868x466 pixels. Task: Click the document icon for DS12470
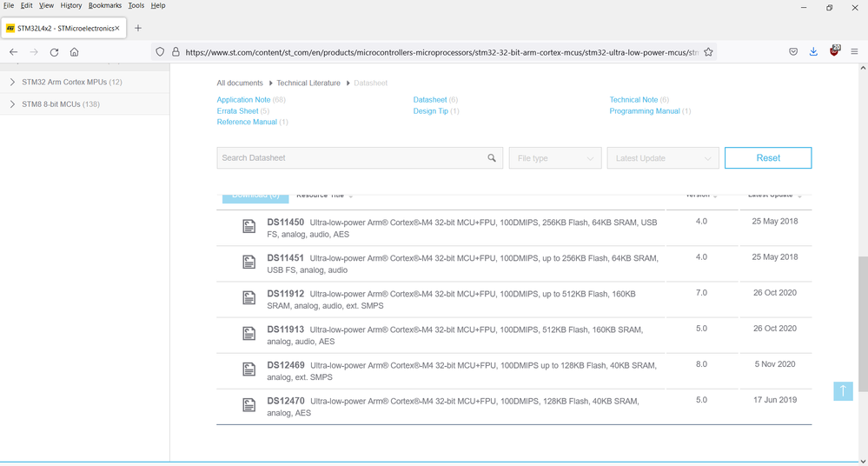(x=249, y=405)
